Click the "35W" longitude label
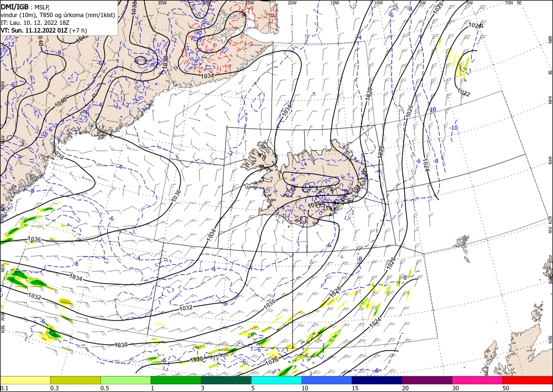 pyautogui.click(x=162, y=3)
